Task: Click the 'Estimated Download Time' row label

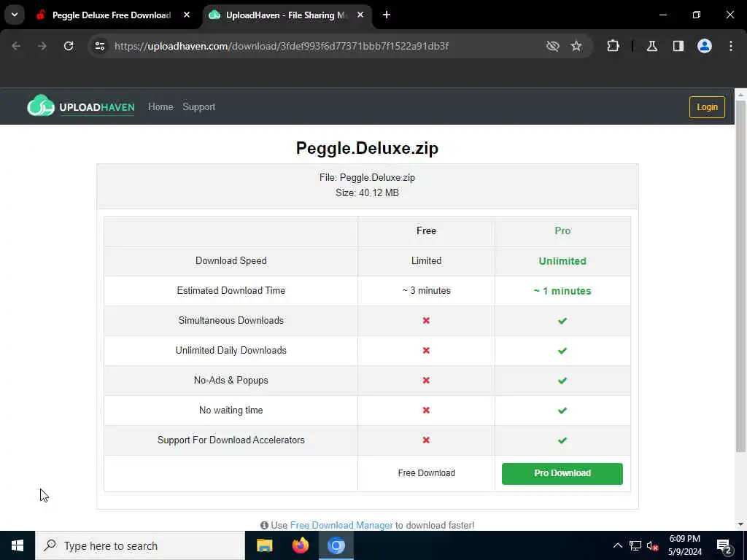Action: [x=231, y=290]
